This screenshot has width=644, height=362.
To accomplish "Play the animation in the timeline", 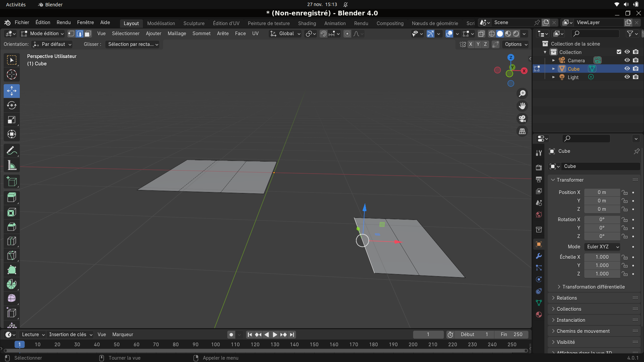I will tap(275, 335).
